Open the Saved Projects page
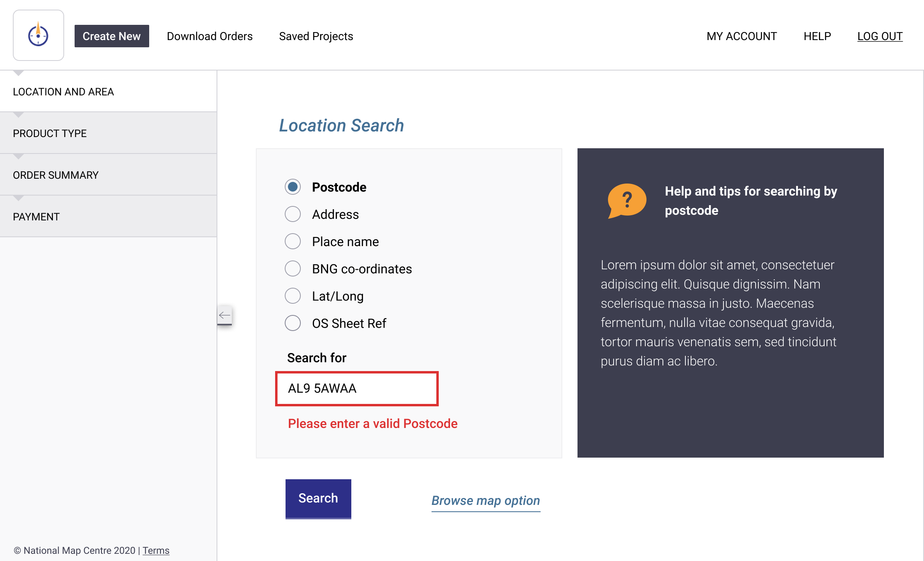Screen dimensions: 924x561 pyautogui.click(x=316, y=36)
